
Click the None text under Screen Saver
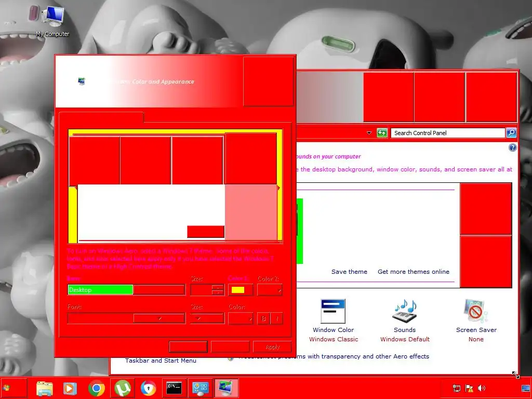coord(476,339)
